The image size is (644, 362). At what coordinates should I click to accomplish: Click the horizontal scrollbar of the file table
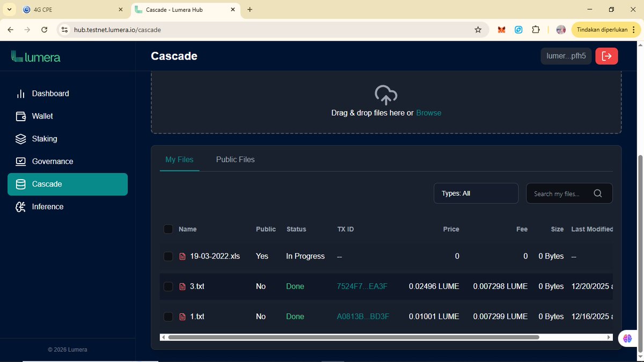click(353, 337)
